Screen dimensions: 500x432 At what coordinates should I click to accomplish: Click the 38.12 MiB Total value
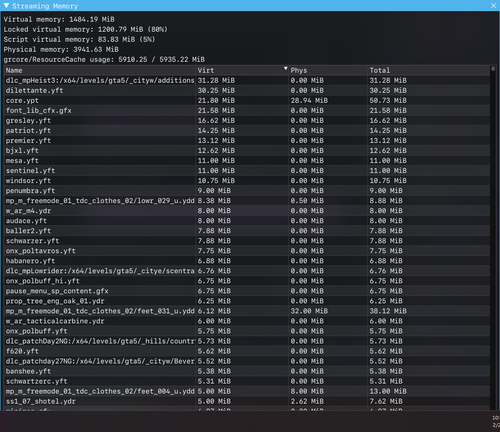(388, 311)
